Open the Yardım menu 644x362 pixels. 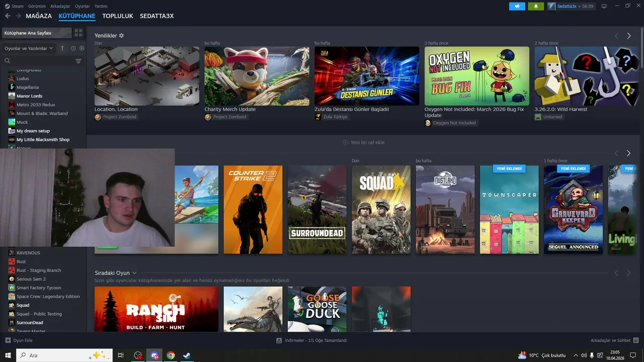[101, 6]
